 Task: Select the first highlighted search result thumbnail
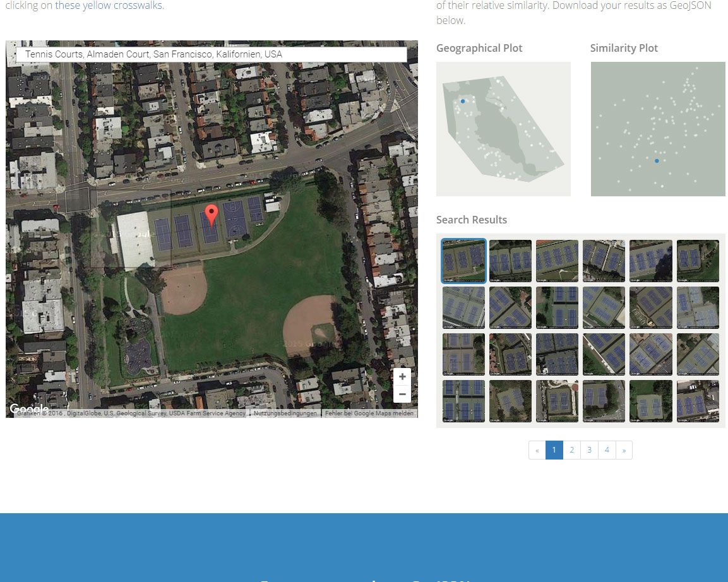(463, 261)
